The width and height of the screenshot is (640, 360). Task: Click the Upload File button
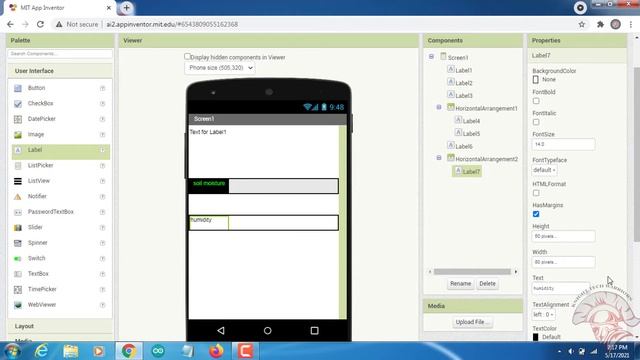(x=472, y=322)
